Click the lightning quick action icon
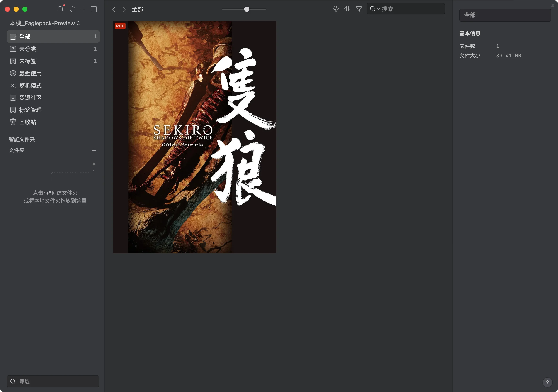Screen dimensions: 558x392 pyautogui.click(x=336, y=9)
